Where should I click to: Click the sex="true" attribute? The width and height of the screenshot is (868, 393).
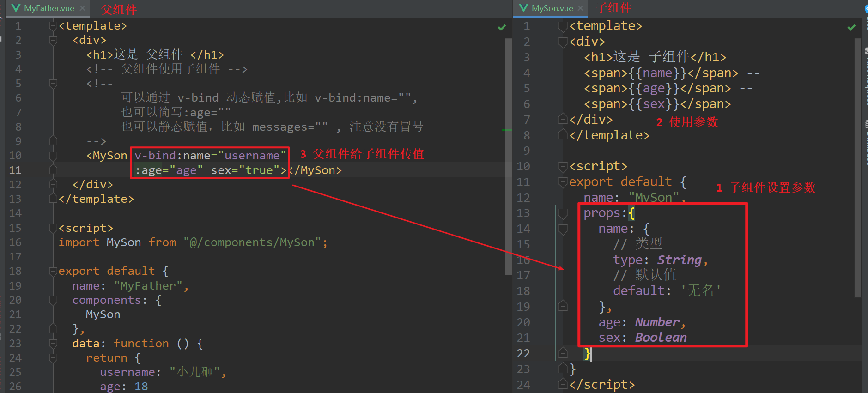click(245, 170)
